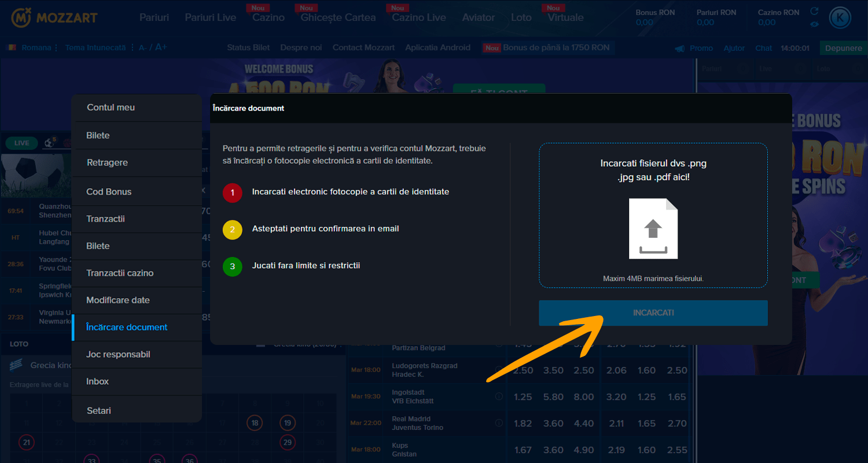
Task: Open the Romana language selector
Action: pos(36,47)
